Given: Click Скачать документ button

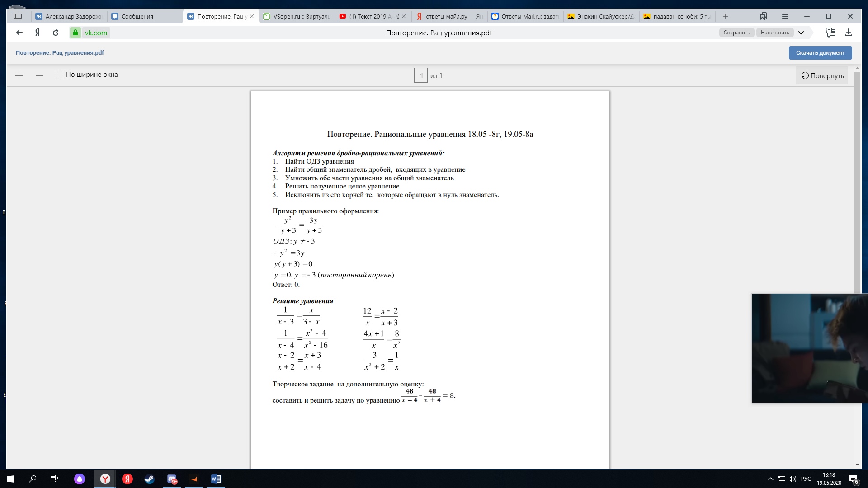Looking at the screenshot, I should (820, 53).
